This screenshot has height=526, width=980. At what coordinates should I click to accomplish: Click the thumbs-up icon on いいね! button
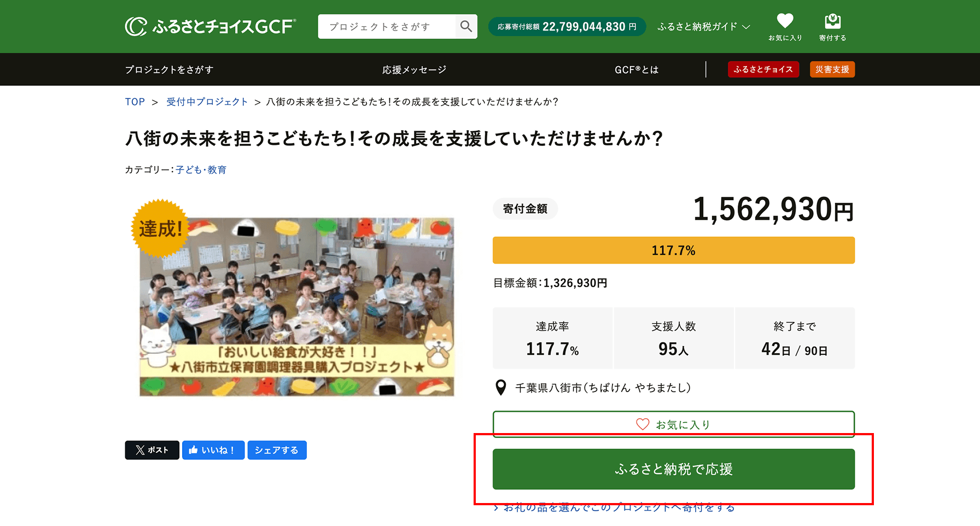click(194, 450)
